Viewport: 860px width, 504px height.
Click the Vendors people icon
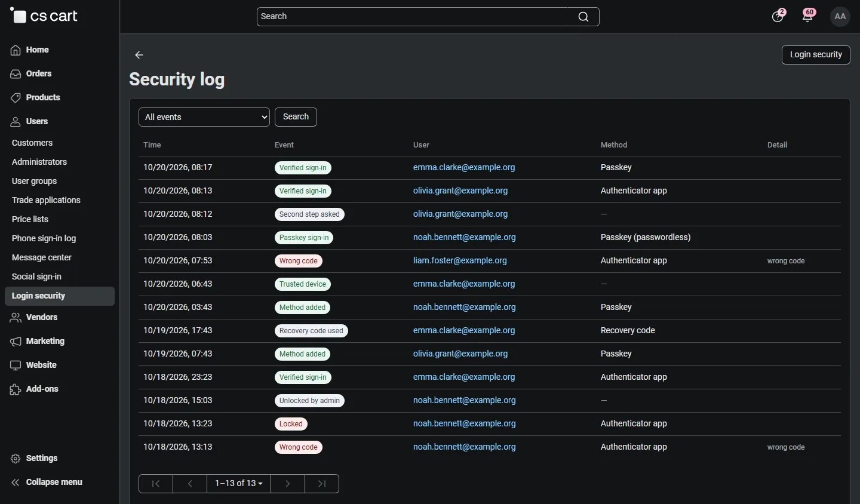[16, 318]
